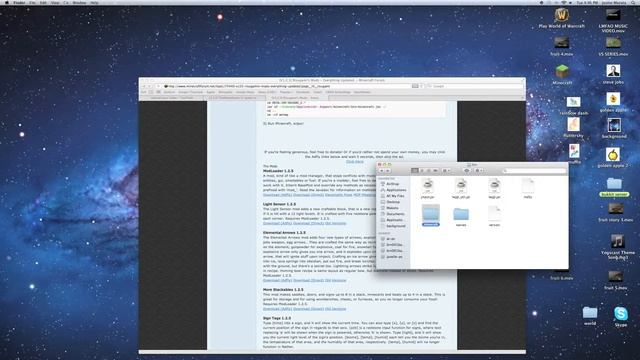Click the More Stackables download links row

[x=304, y=309]
